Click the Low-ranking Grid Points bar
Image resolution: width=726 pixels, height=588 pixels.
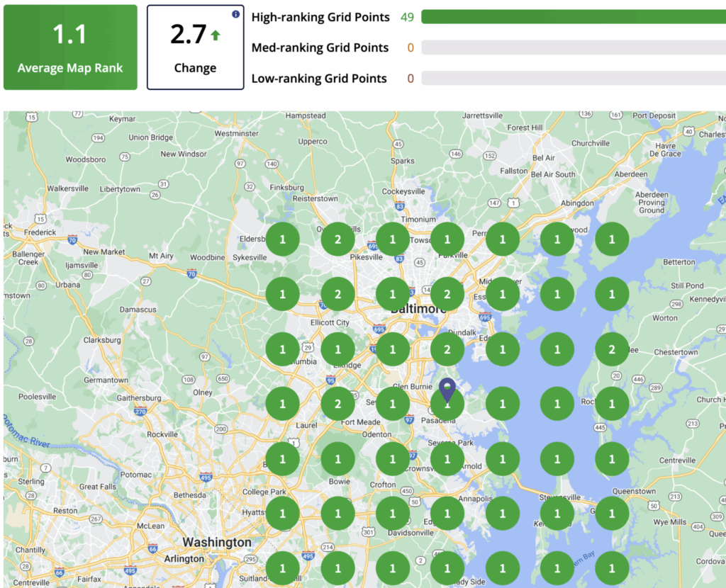point(573,78)
